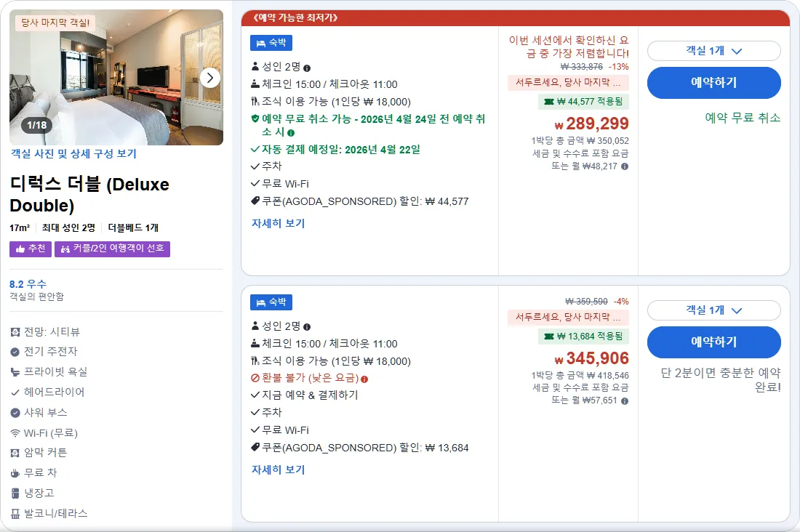Click the coupon icon by ₩ 13,684 적용됨
The width and height of the screenshot is (800, 532).
click(549, 336)
